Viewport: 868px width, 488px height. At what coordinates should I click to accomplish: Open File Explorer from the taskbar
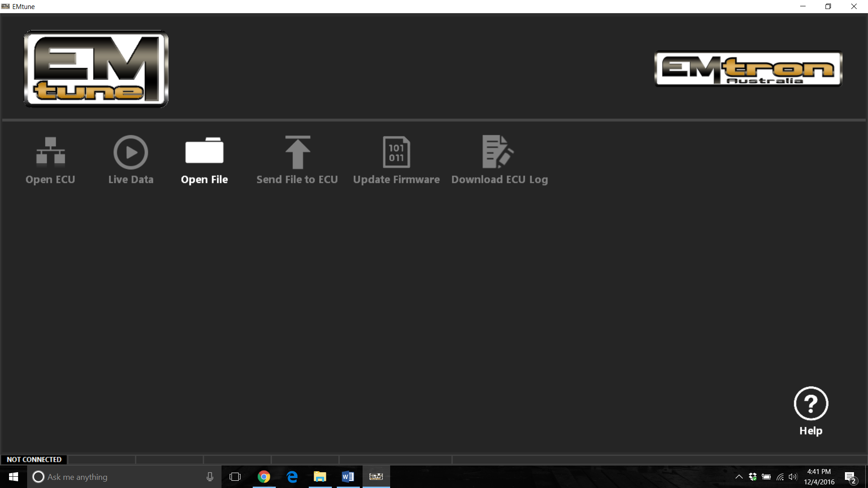click(x=320, y=477)
